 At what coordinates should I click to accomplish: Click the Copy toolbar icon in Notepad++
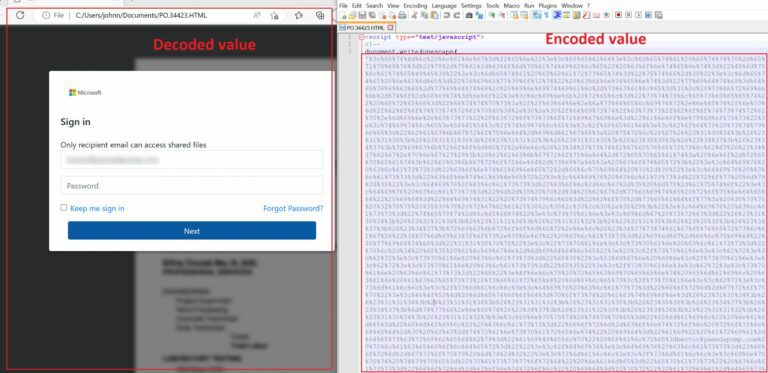(425, 16)
